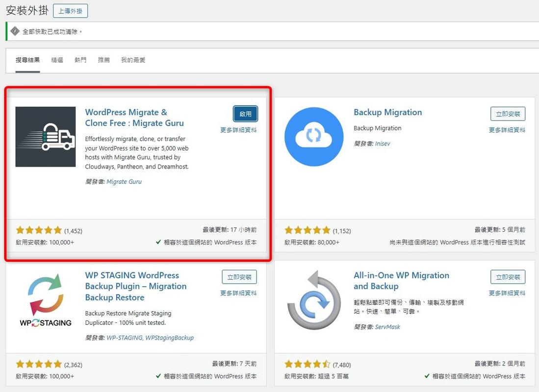Switch to the 精選 tab
This screenshot has width=539, height=392.
pos(57,60)
